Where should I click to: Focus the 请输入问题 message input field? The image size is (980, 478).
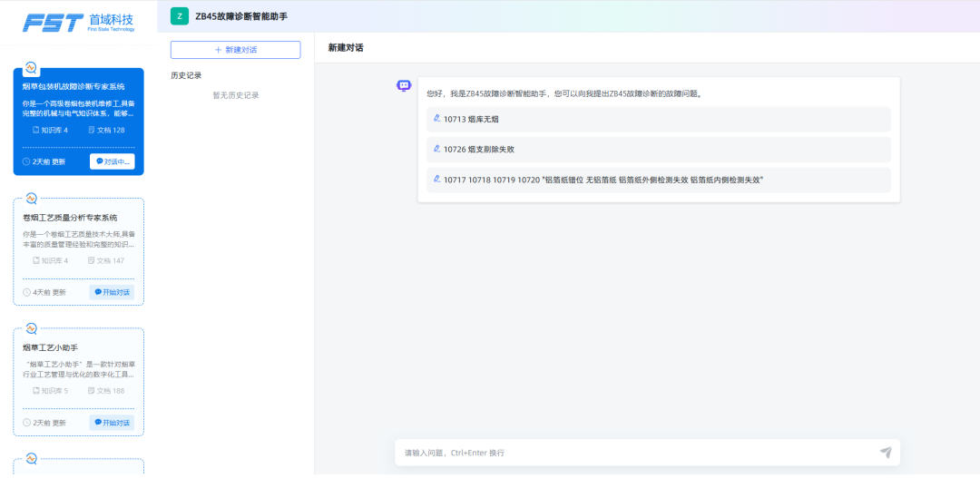638,453
